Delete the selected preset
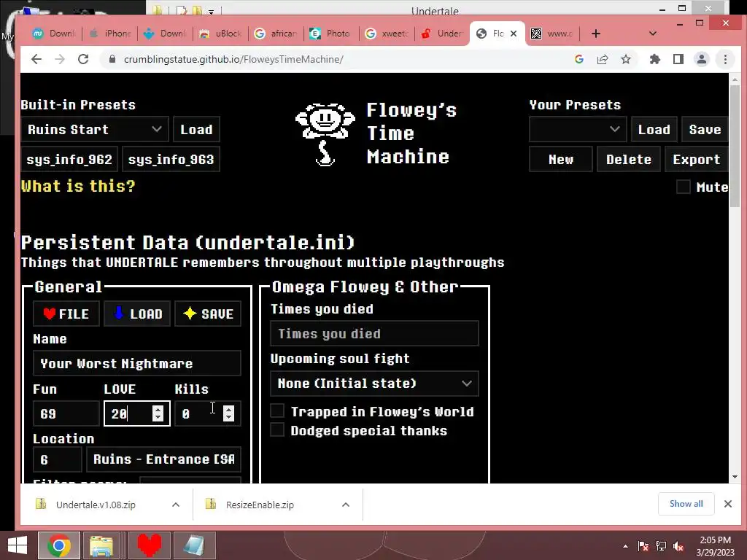 pyautogui.click(x=628, y=159)
